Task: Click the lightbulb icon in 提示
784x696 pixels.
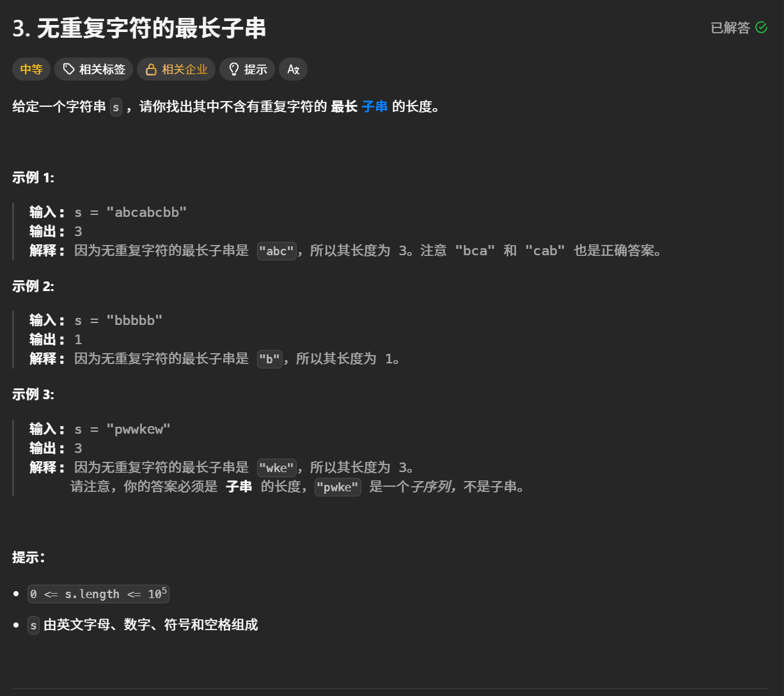Action: tap(234, 69)
